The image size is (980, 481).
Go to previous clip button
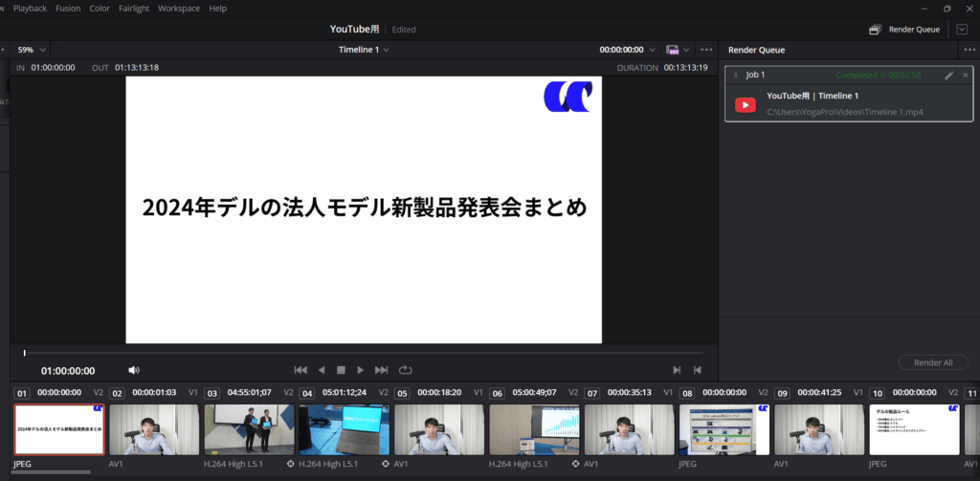click(x=697, y=370)
